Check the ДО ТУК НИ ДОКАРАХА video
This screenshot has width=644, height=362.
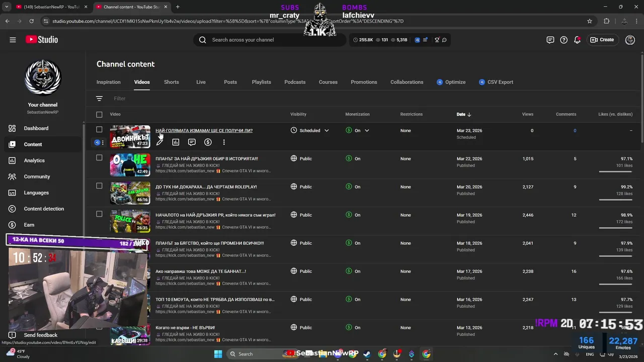[99, 186]
